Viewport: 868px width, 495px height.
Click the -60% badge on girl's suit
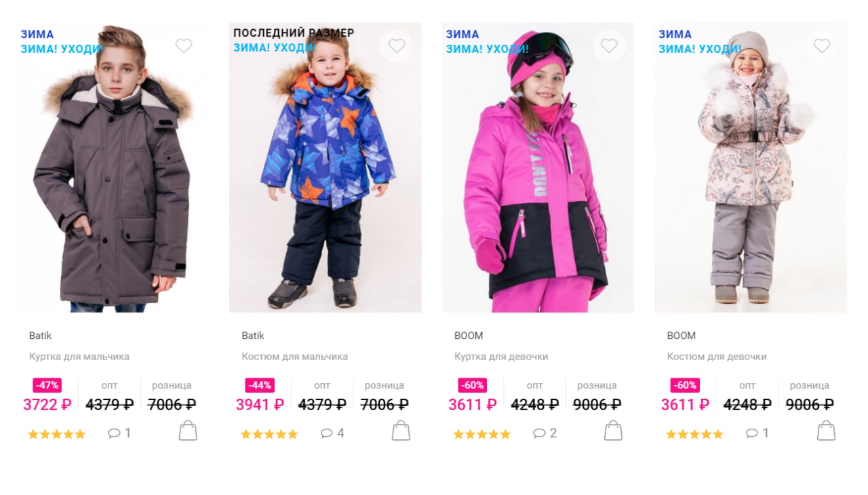click(685, 385)
